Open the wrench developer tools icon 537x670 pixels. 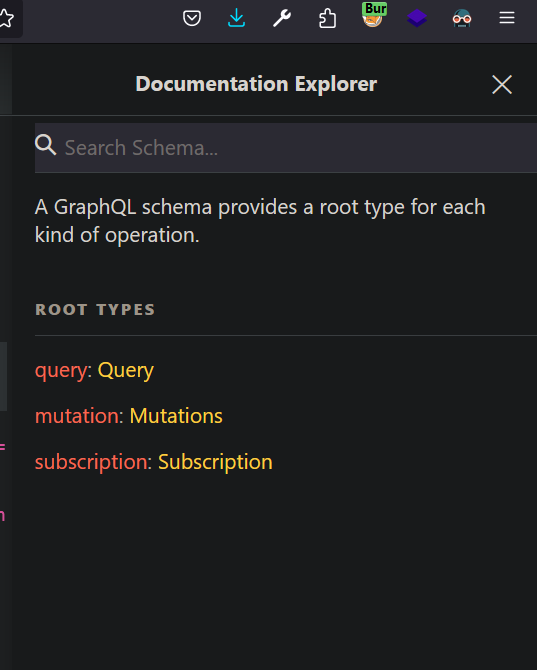point(282,18)
